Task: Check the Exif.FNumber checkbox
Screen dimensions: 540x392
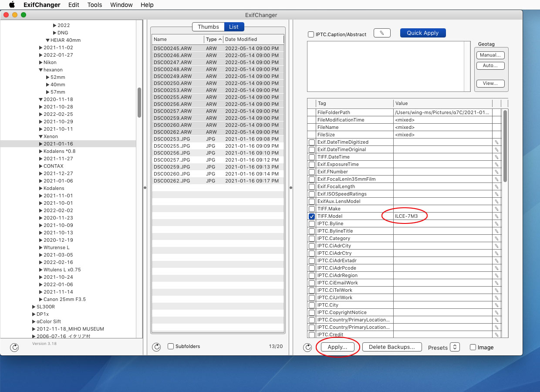Action: [x=312, y=172]
